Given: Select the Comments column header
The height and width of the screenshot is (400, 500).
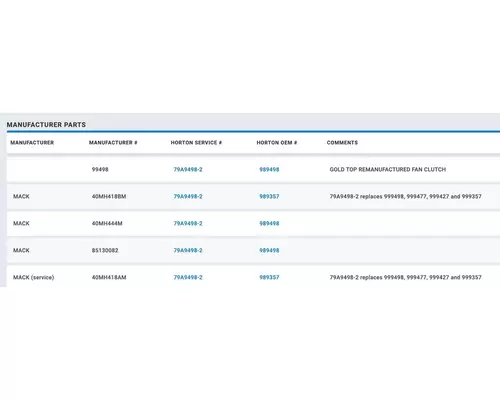Looking at the screenshot, I should pyautogui.click(x=342, y=143).
